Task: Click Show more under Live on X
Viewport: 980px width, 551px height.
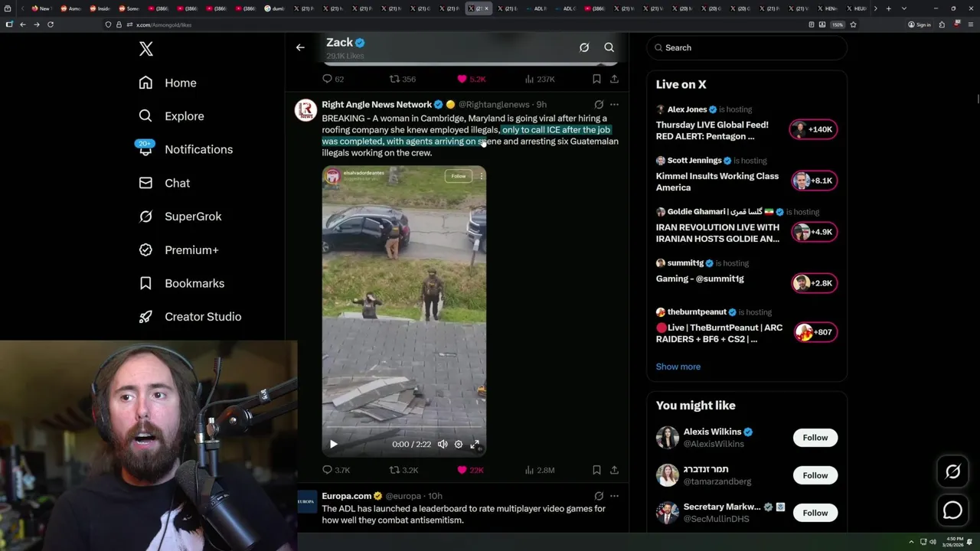Action: coord(678,367)
